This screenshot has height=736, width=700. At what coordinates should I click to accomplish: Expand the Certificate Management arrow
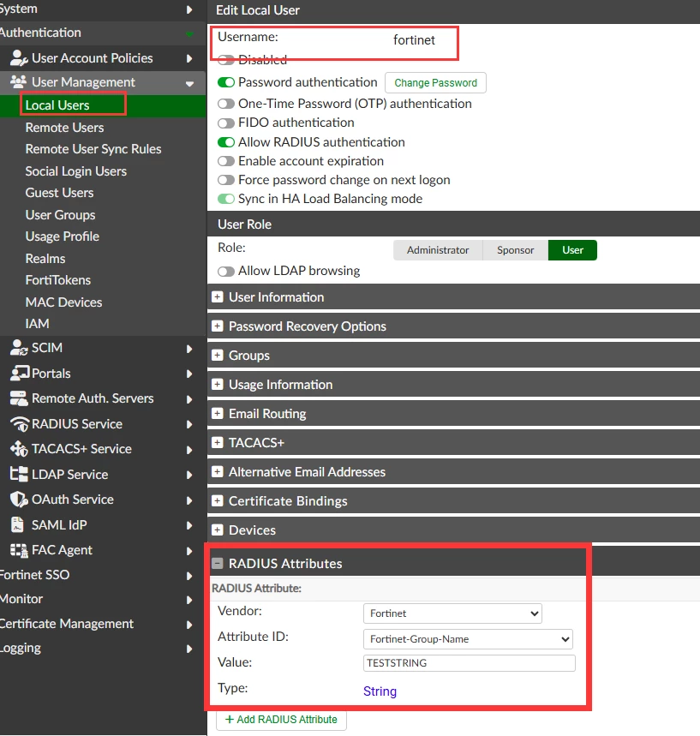tap(189, 625)
